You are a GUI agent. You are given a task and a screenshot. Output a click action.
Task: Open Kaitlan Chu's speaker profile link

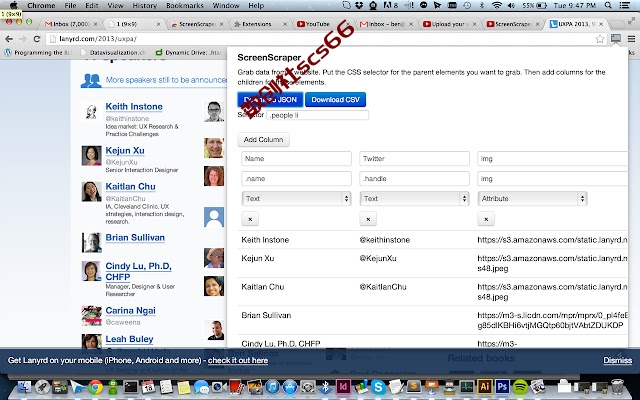tap(130, 187)
